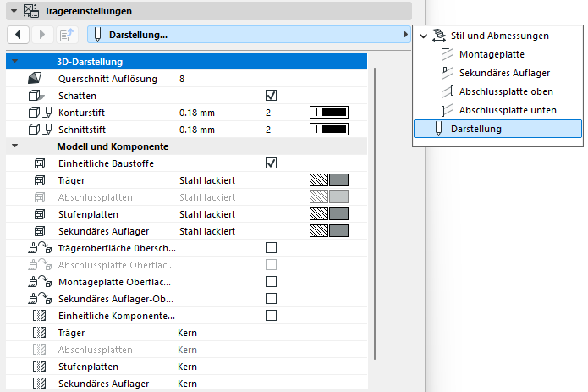Click the Abschlussplatte unten icon

click(448, 110)
